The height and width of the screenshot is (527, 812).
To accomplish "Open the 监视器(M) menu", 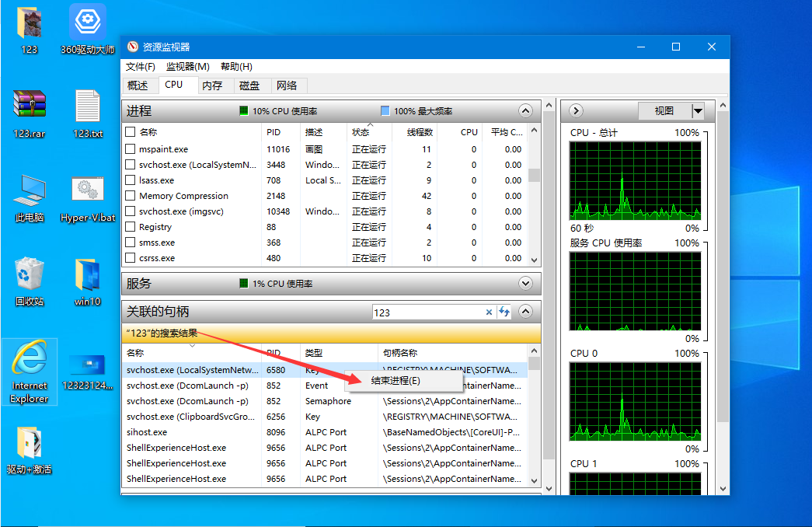I will [x=187, y=67].
